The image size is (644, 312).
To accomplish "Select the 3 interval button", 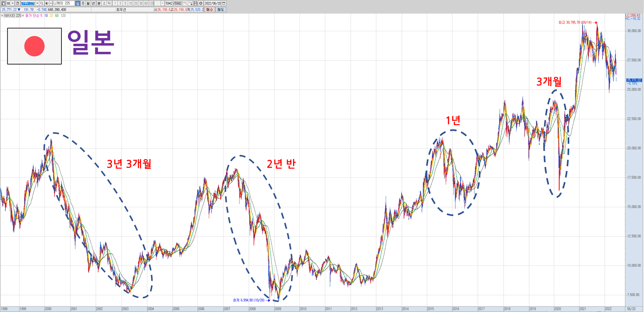I will click(x=120, y=3).
